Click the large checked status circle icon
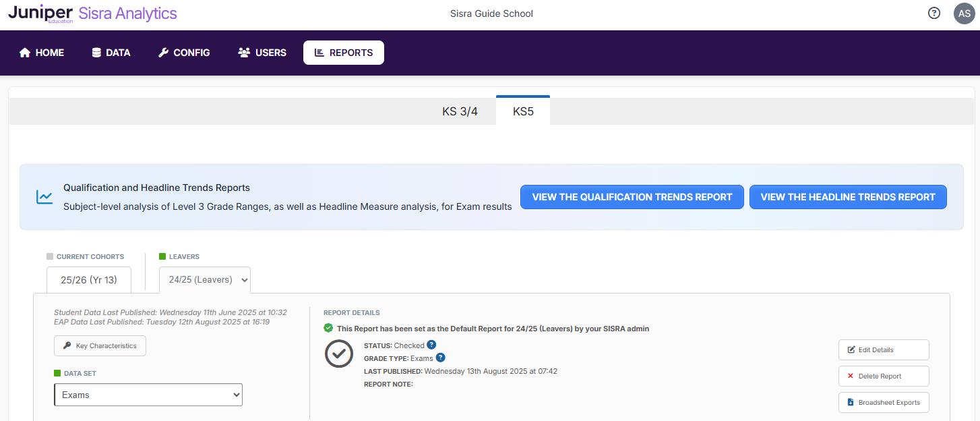 pos(339,354)
